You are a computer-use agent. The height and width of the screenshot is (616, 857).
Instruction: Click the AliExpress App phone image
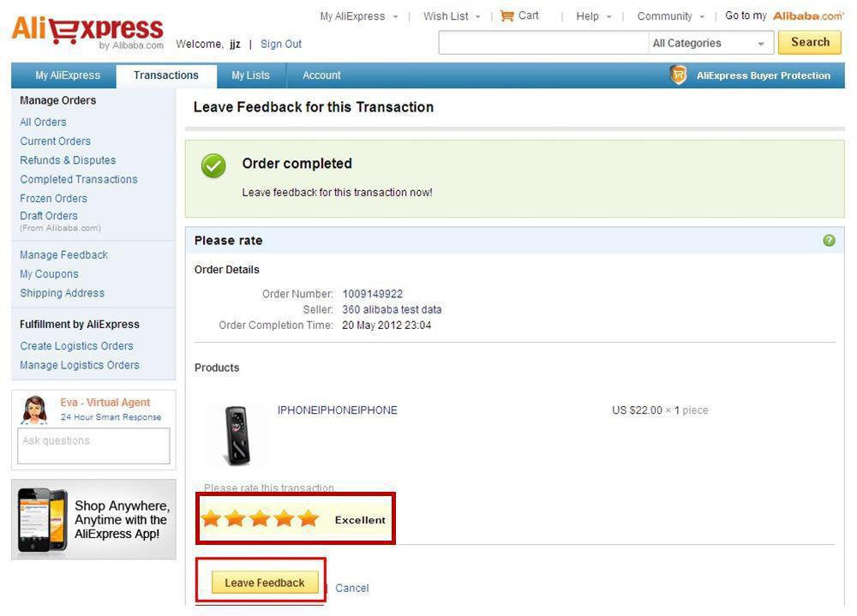click(x=43, y=520)
